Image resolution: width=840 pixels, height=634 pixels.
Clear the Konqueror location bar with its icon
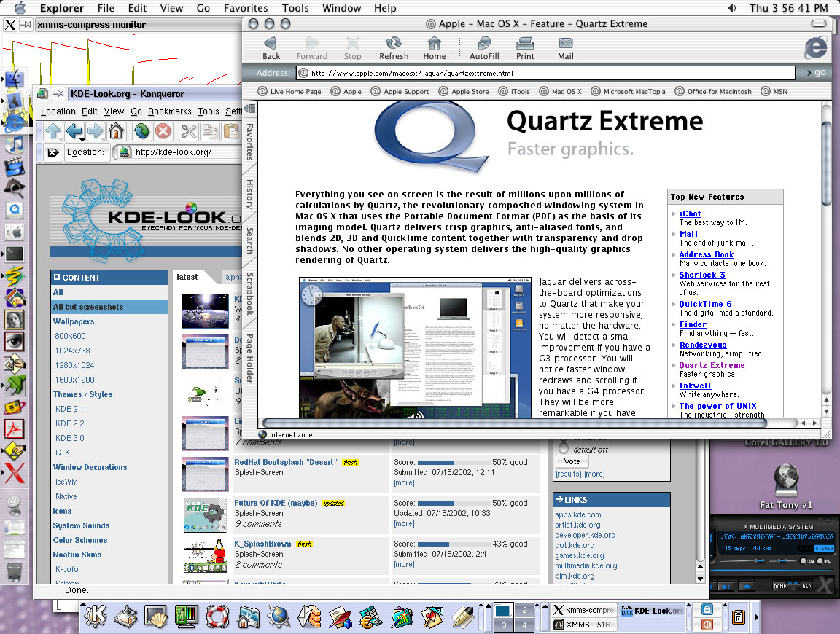[x=53, y=152]
